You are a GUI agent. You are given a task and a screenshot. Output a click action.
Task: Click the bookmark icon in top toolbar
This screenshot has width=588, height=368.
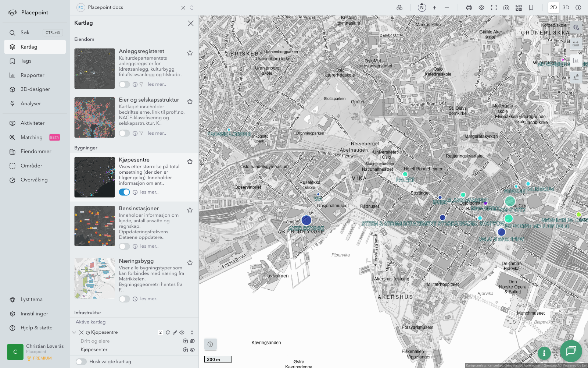pyautogui.click(x=531, y=7)
